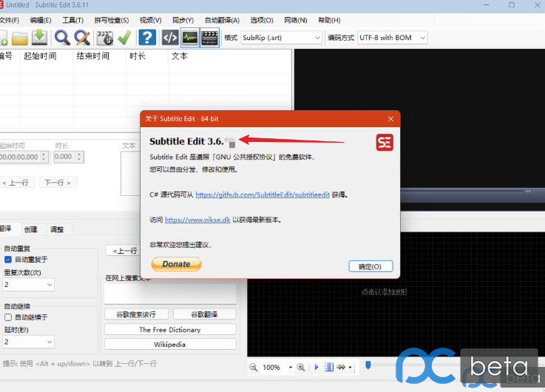Click the 时长 duration spinner arrows
This screenshot has height=392, width=545.
point(79,157)
